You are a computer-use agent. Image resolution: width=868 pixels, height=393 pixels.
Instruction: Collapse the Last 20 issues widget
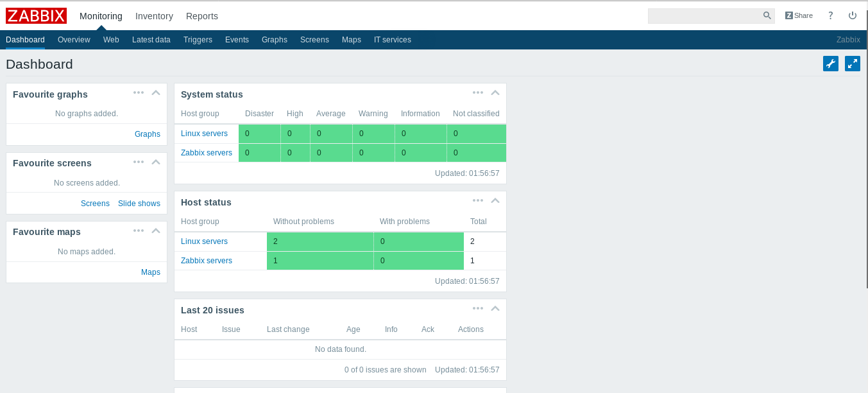click(495, 308)
